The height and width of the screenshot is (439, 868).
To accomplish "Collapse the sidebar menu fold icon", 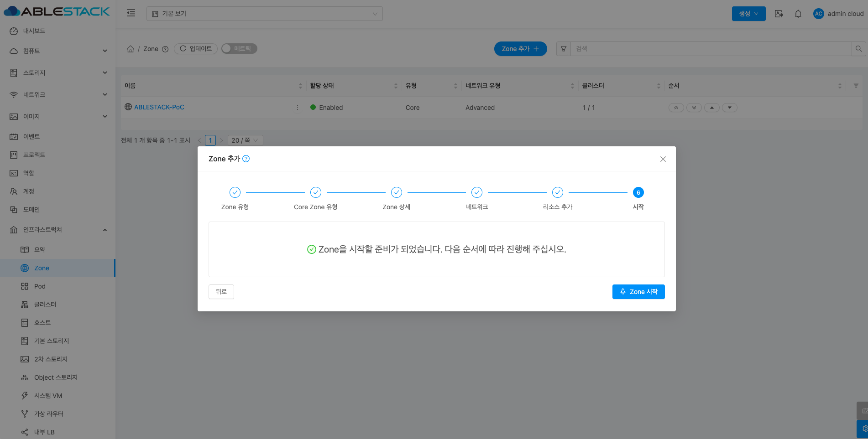I will pos(131,13).
